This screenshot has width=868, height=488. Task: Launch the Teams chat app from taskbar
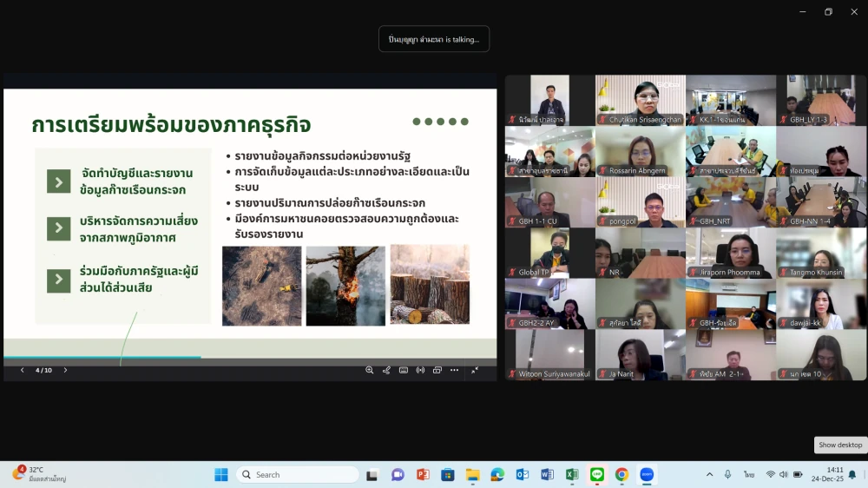pyautogui.click(x=398, y=475)
